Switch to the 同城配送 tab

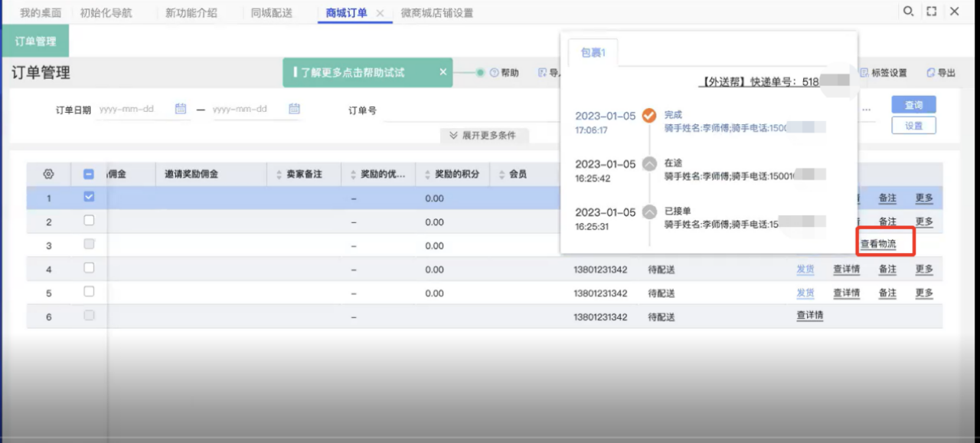click(271, 12)
